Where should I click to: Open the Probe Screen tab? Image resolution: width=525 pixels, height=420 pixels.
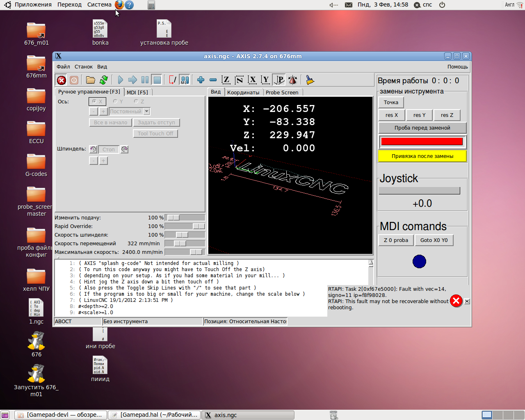point(282,92)
